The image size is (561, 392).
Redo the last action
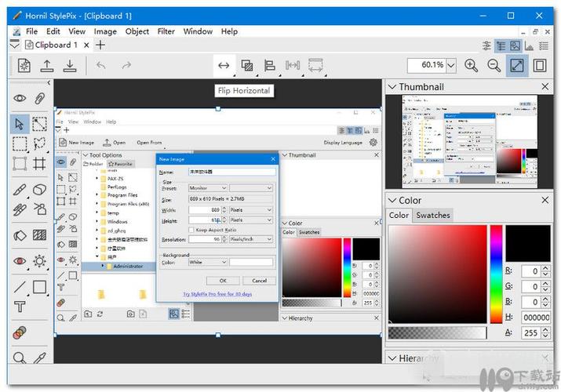point(126,65)
